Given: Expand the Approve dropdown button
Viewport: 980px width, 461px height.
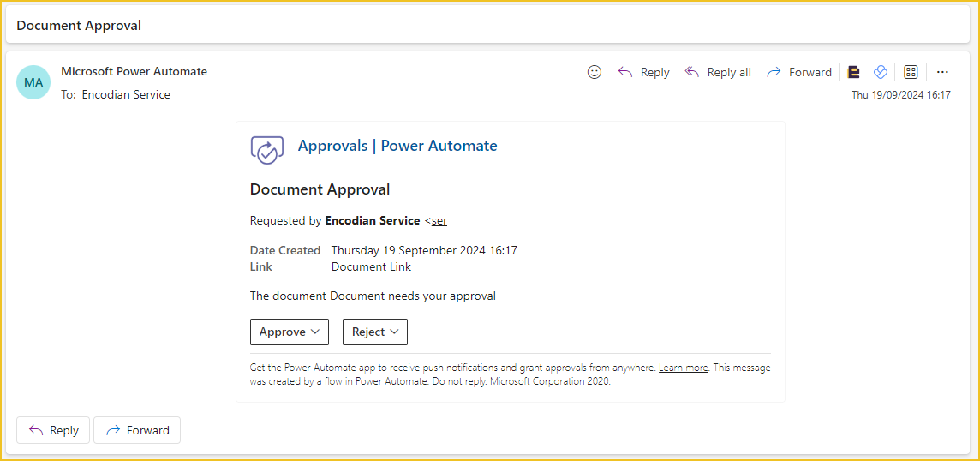Looking at the screenshot, I should 290,332.
